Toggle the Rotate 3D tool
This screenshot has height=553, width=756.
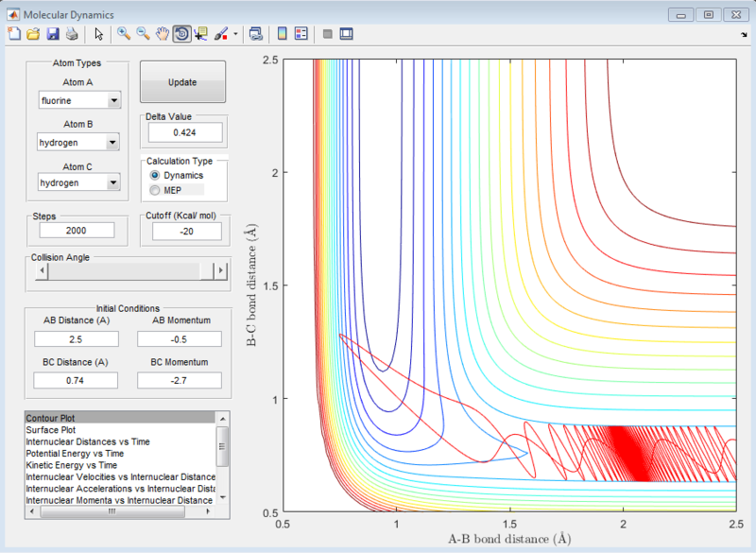point(181,34)
